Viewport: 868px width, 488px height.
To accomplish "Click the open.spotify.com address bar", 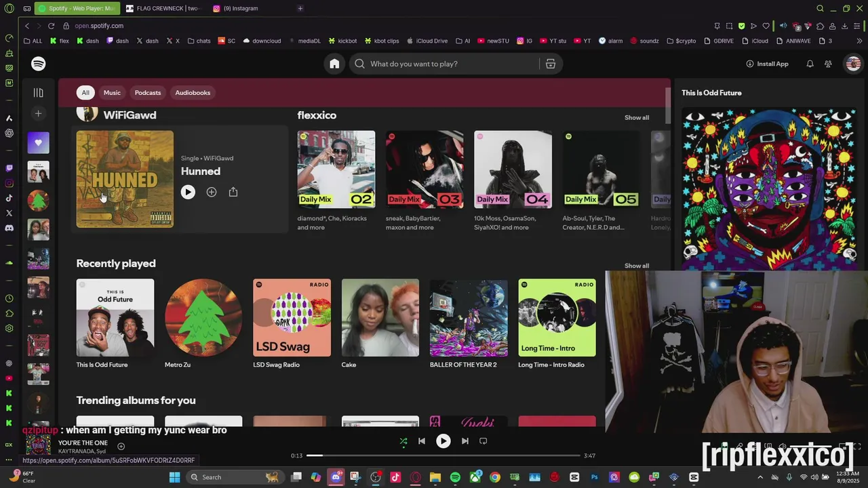I will point(99,26).
